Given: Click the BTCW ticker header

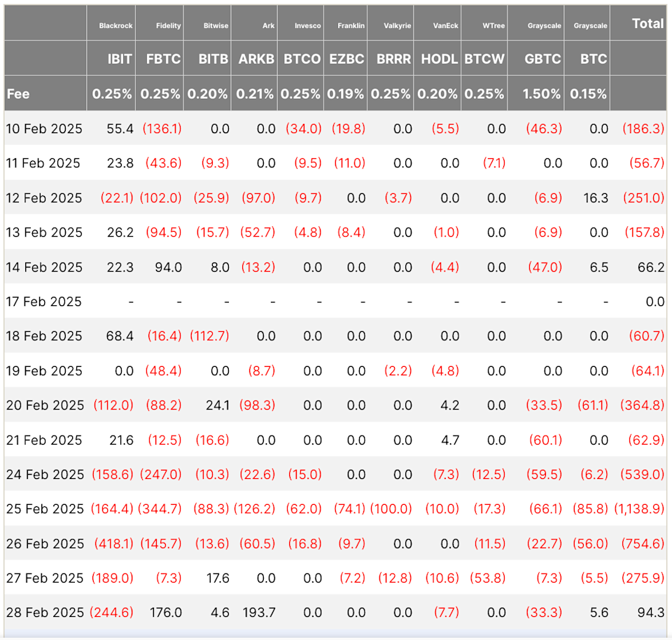Looking at the screenshot, I should pyautogui.click(x=484, y=59).
